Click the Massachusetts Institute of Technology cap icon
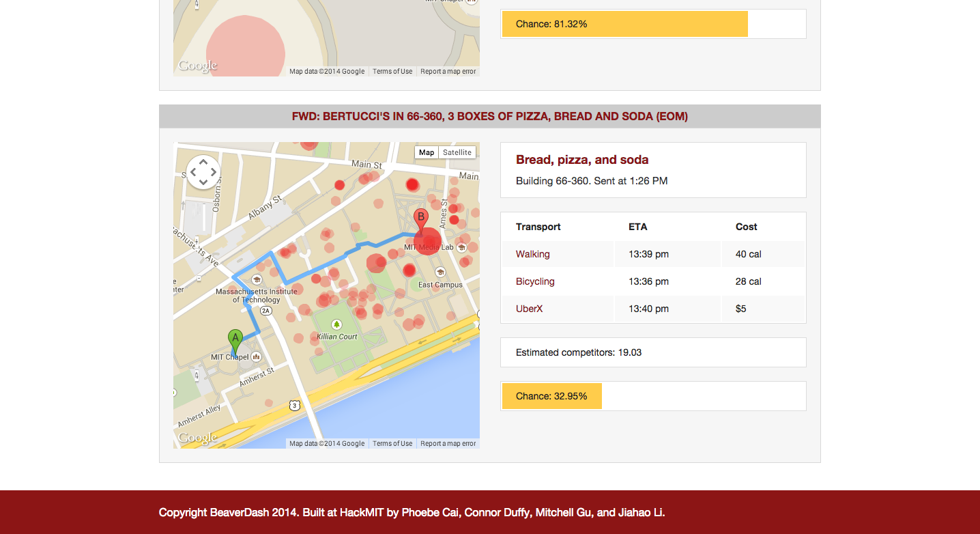 257,279
